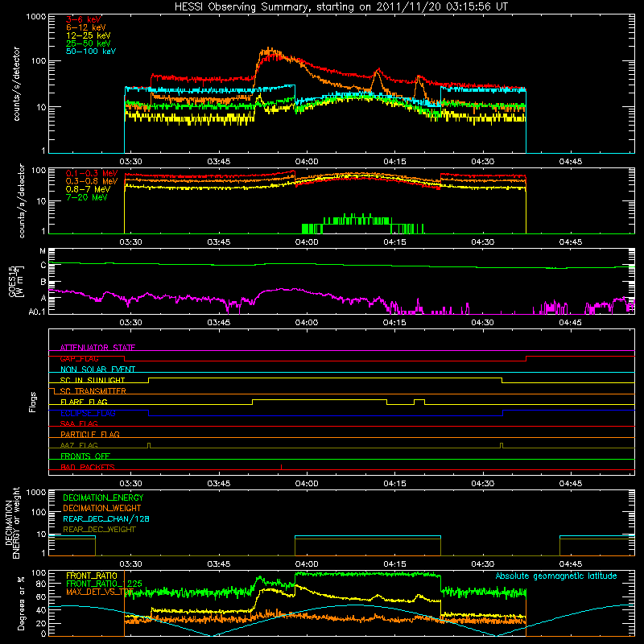Click 03:45 time label under decimation panel
Image resolution: width=644 pixels, height=644 pixels.
[x=218, y=564]
